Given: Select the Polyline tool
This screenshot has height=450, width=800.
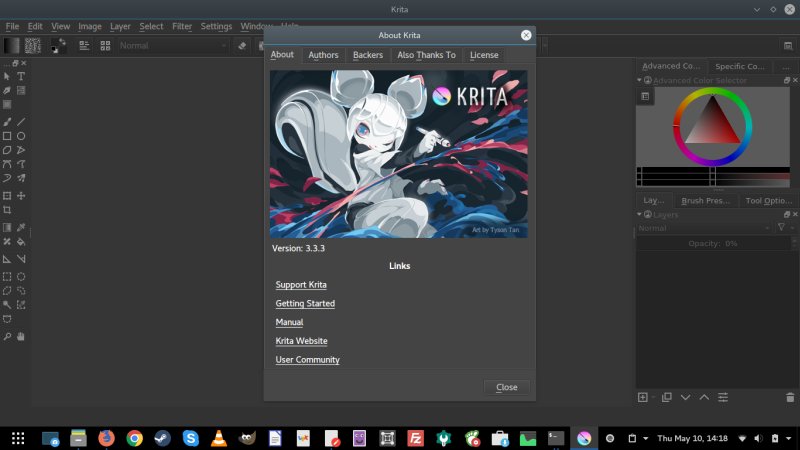Looking at the screenshot, I should coord(21,151).
